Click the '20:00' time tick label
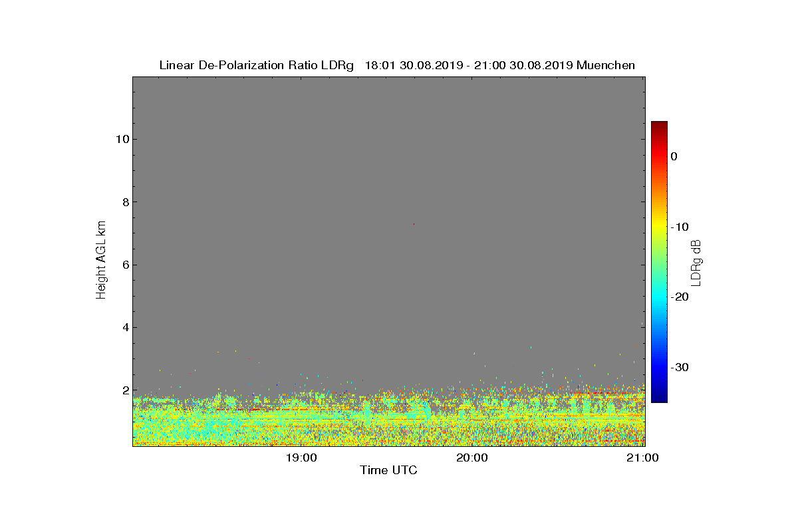The image size is (798, 532). click(x=473, y=458)
